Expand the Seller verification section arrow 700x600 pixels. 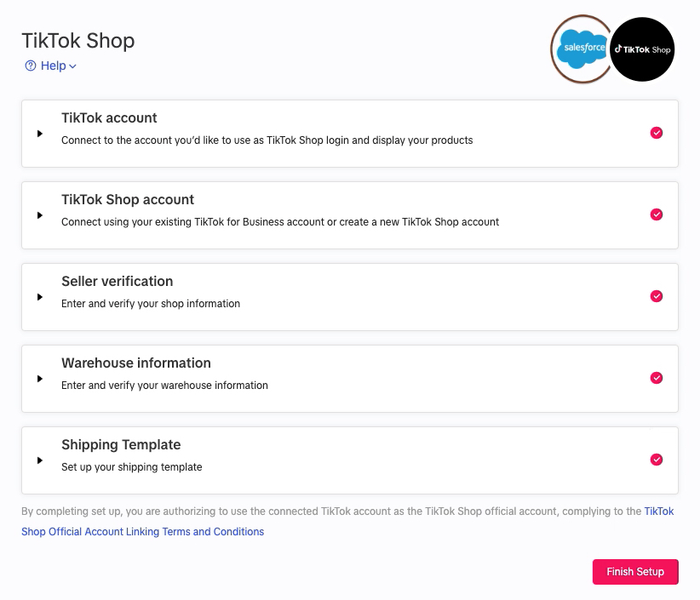(40, 297)
